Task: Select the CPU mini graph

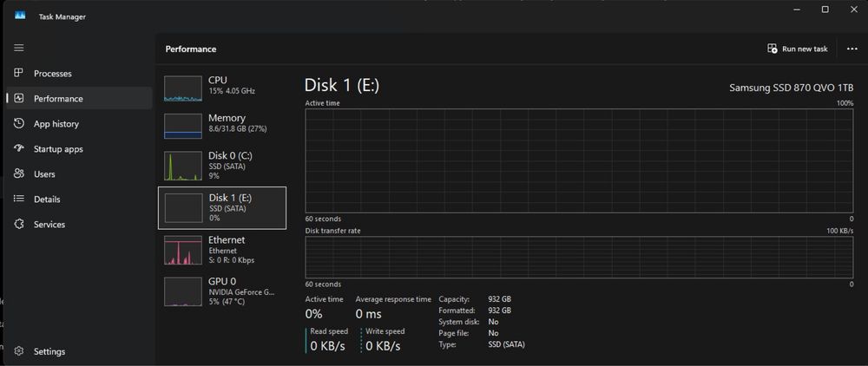Action: pos(182,88)
